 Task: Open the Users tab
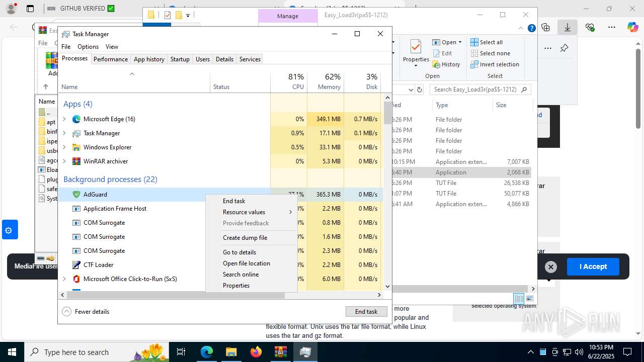click(x=203, y=59)
